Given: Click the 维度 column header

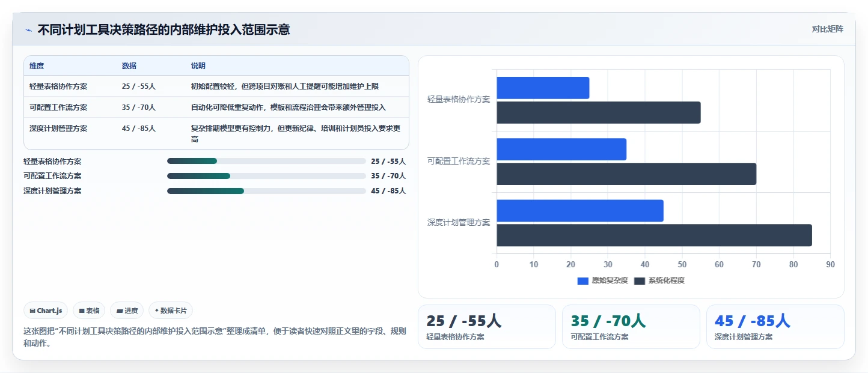Looking at the screenshot, I should (x=37, y=66).
